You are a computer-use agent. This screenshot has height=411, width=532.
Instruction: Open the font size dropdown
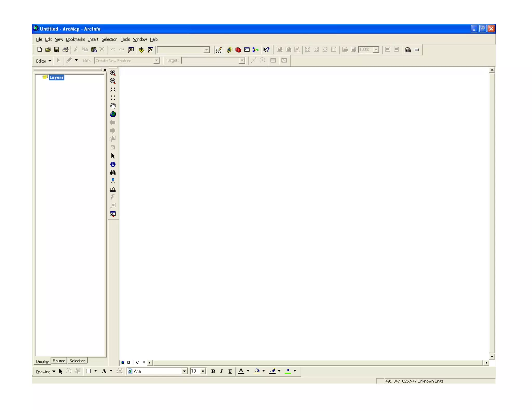click(203, 371)
